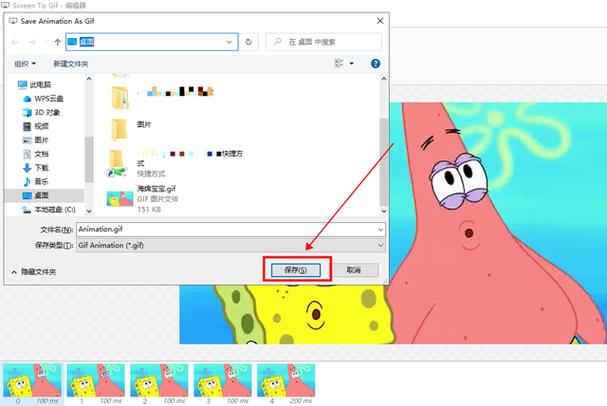Select frame 0 thumbnail in the editor
The width and height of the screenshot is (607, 406).
click(x=33, y=380)
